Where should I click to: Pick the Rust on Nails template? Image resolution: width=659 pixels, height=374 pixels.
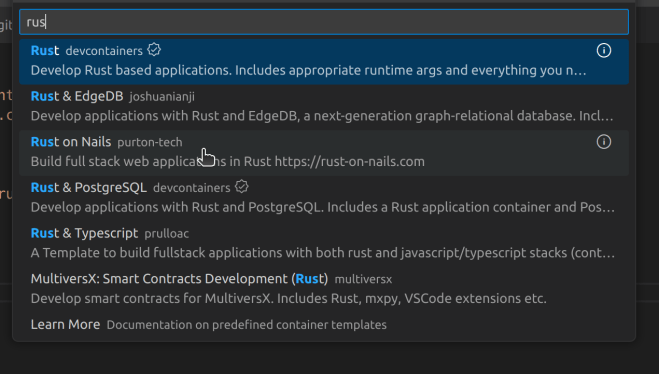[x=324, y=153]
